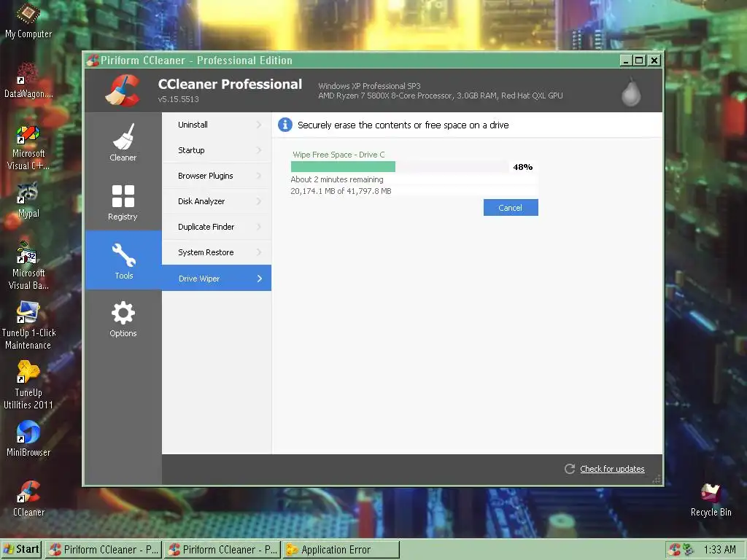Click the blue info icon
The image size is (747, 560).
pyautogui.click(x=285, y=125)
